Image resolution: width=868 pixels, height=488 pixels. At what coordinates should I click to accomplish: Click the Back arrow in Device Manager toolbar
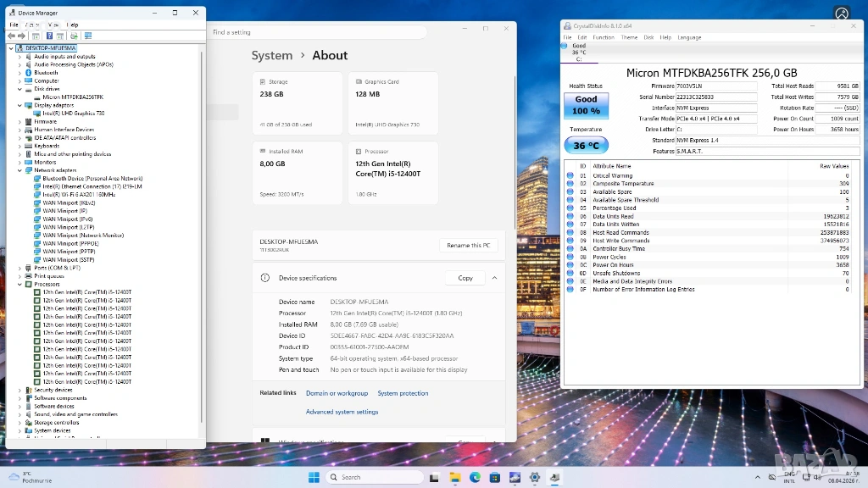coord(11,36)
